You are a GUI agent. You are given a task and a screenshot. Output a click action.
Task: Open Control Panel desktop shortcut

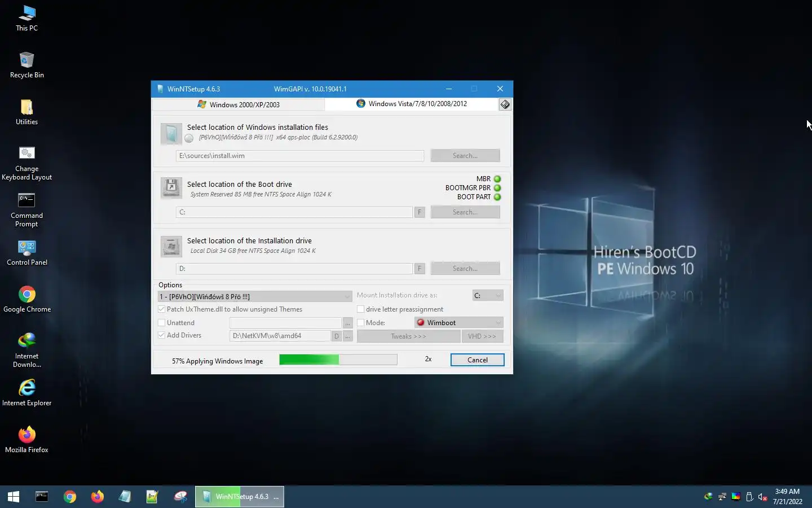point(27,253)
